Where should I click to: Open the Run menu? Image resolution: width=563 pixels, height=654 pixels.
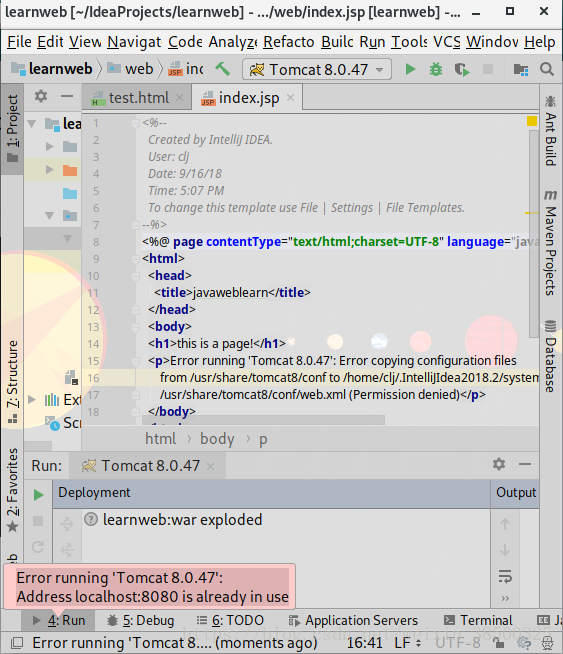(x=372, y=42)
